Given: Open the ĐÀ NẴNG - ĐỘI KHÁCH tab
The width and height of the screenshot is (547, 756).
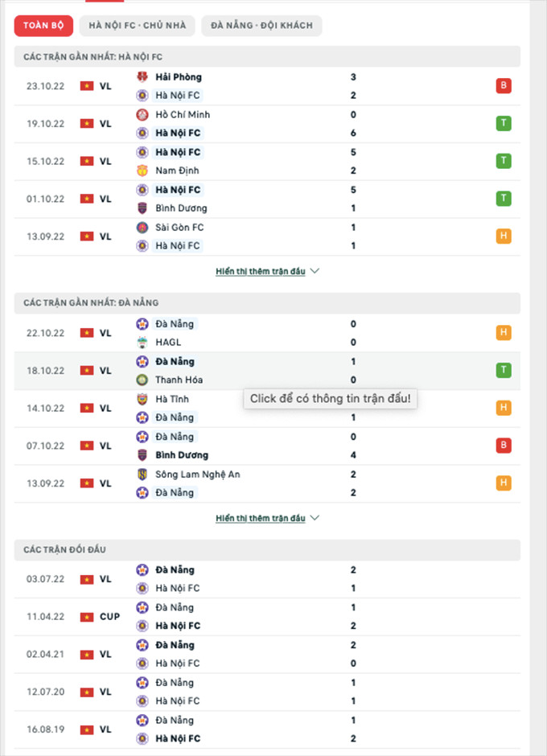Looking at the screenshot, I should pos(261,26).
